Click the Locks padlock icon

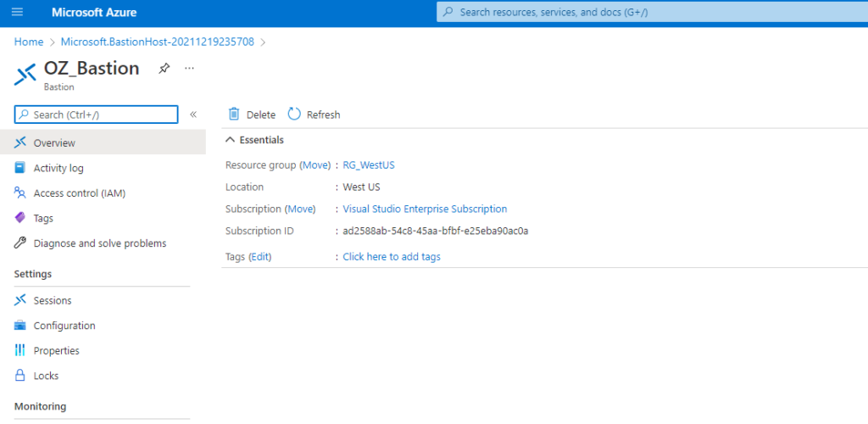[x=20, y=376]
